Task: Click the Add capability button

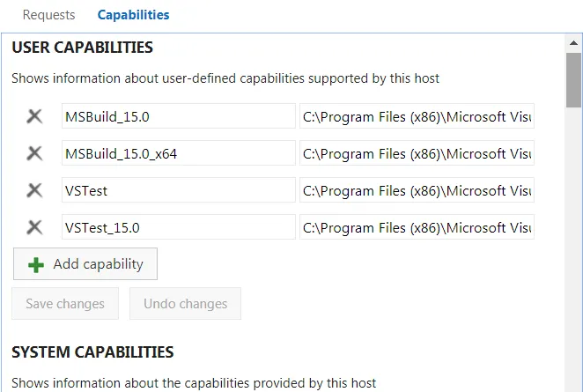Action: click(85, 264)
